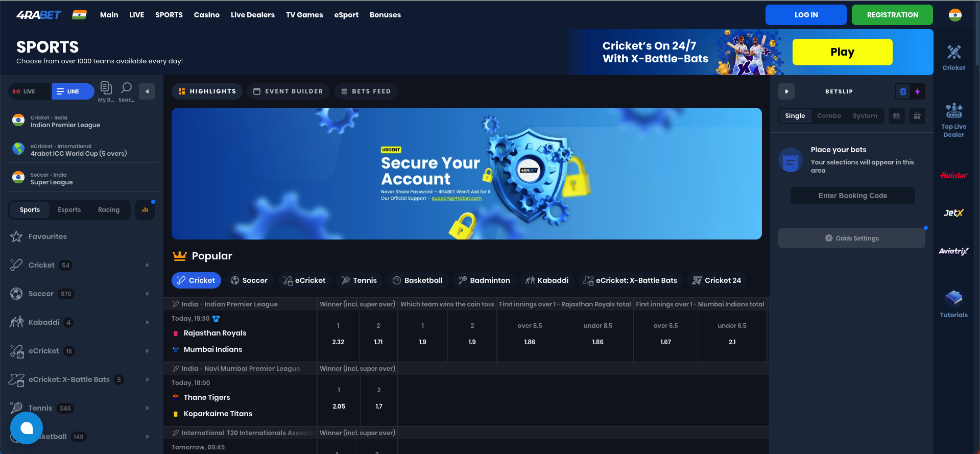Click the yellow Play banner button
This screenshot has height=454, width=980.
click(842, 52)
